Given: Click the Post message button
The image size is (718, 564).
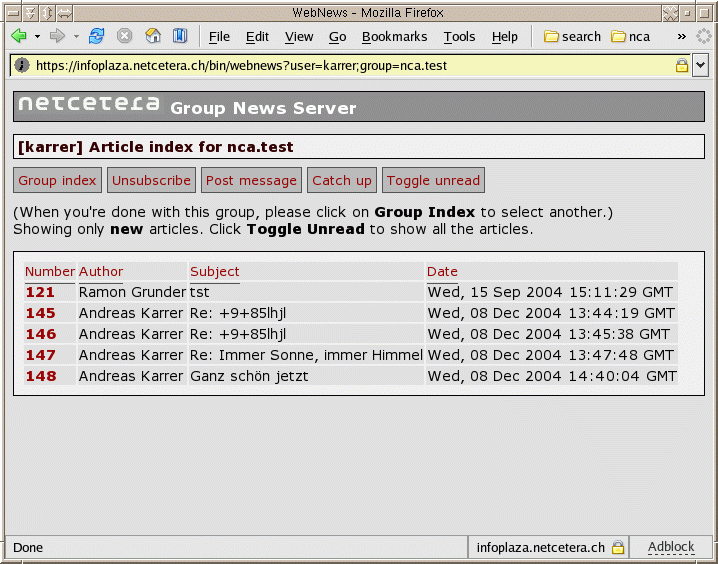Looking at the screenshot, I should coord(251,180).
